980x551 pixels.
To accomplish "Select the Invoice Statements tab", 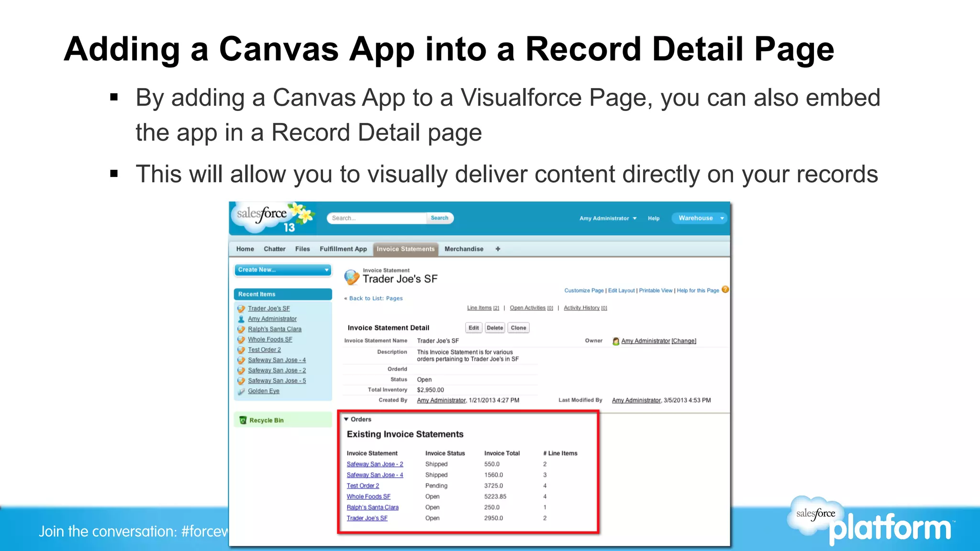I will point(406,249).
